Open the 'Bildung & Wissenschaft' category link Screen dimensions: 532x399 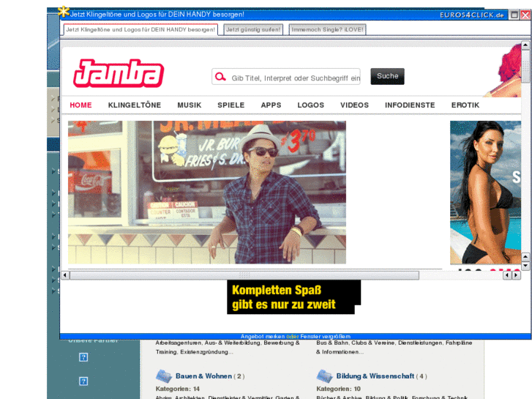[x=375, y=376]
